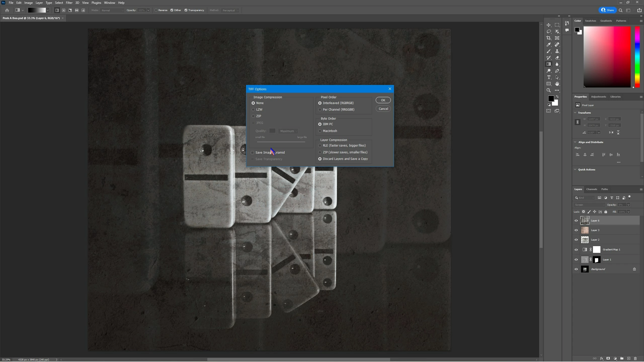Click the Home icon in options bar
The image size is (644, 362).
[x=7, y=10]
